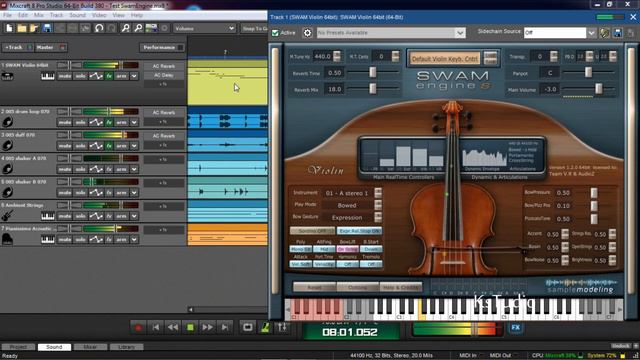Click the Rewind to Start transport button
This screenshot has height=360, width=640.
(156, 327)
